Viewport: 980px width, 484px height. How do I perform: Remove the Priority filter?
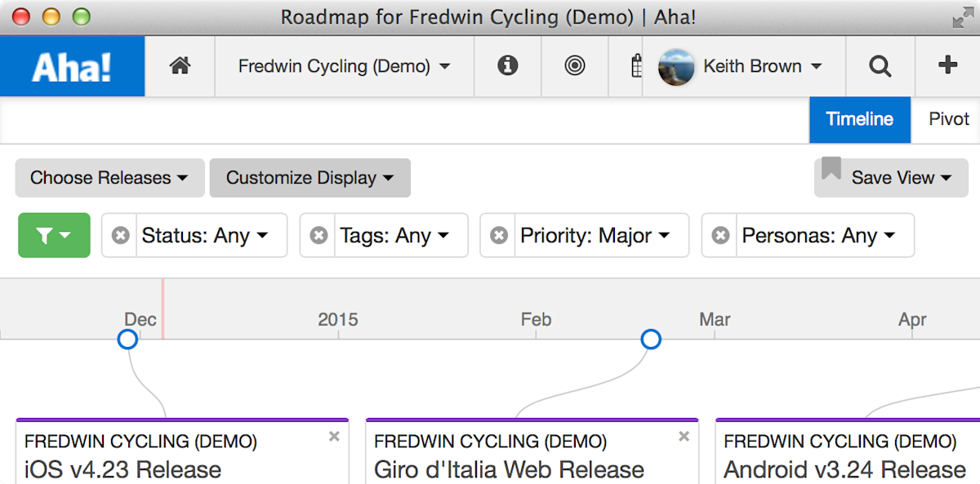[498, 235]
